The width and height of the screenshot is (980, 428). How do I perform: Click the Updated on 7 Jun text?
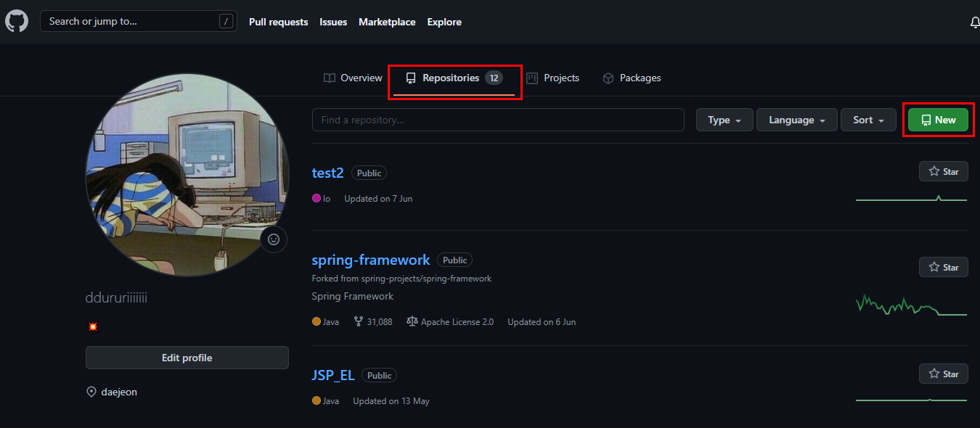point(378,198)
